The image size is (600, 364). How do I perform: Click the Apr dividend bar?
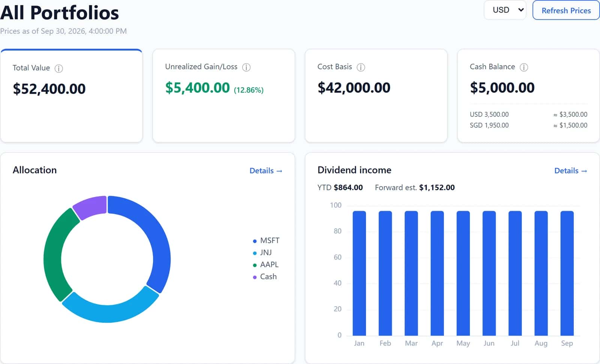tap(437, 273)
